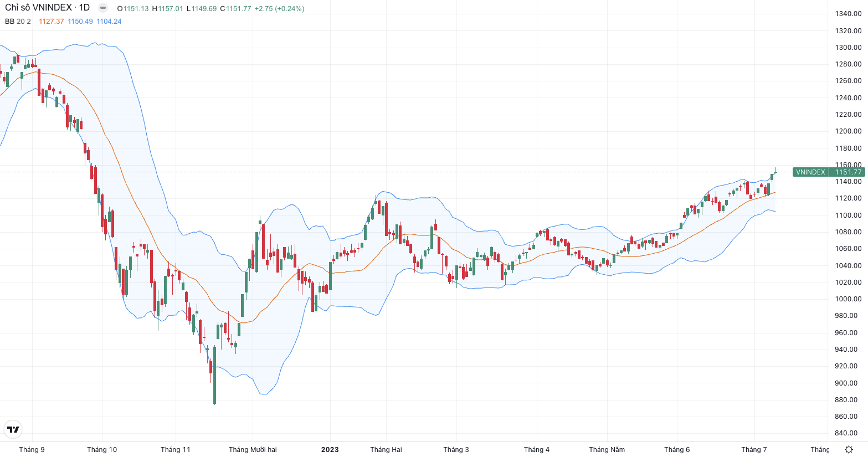
Task: Open TradingView logo at chart bottom-left
Action: 13,429
